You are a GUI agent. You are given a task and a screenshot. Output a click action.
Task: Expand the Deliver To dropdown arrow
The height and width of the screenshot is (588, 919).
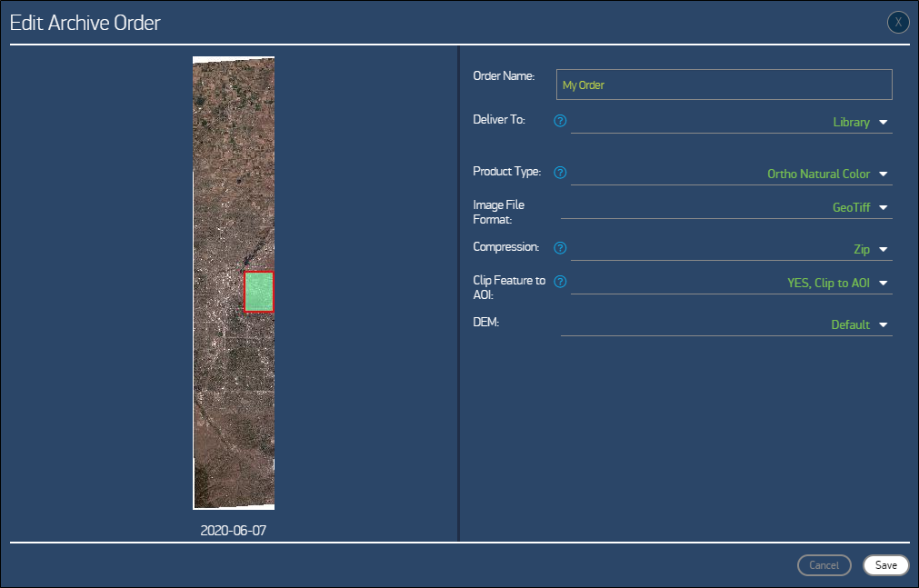pyautogui.click(x=884, y=123)
